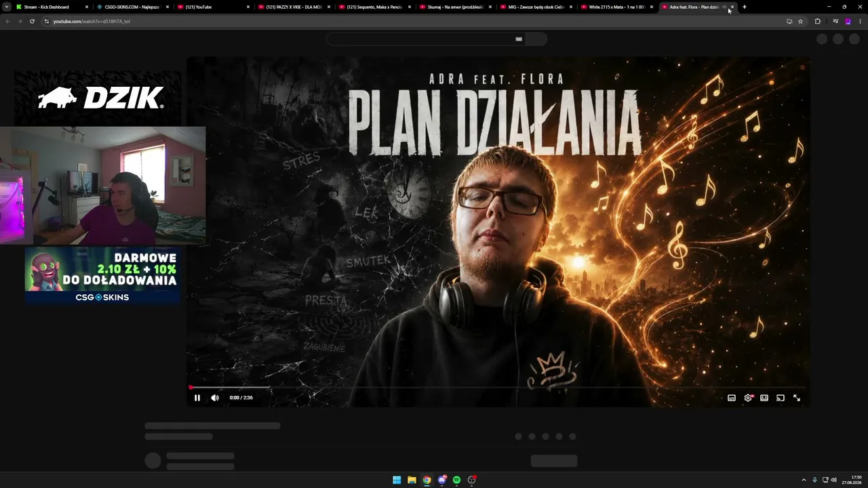
Task: Close the White 2115 x Mata tab
Action: coord(652,7)
